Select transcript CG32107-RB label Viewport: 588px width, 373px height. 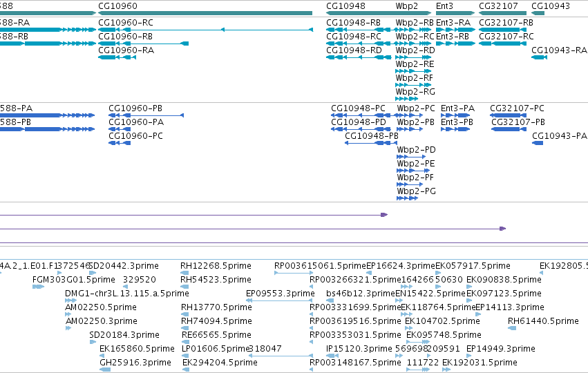pos(506,23)
